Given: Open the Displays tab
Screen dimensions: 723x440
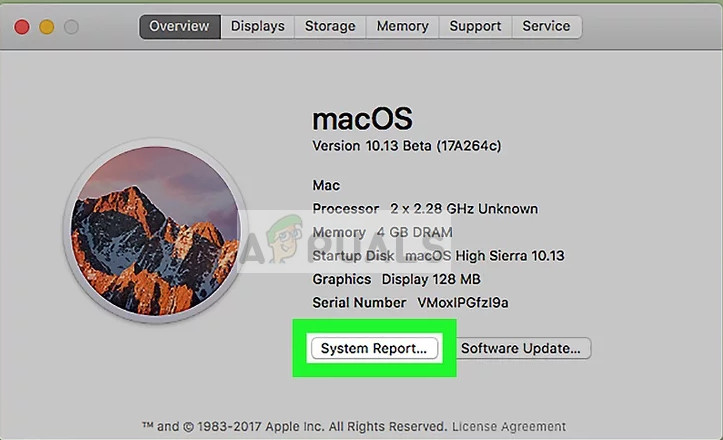Looking at the screenshot, I should tap(257, 26).
